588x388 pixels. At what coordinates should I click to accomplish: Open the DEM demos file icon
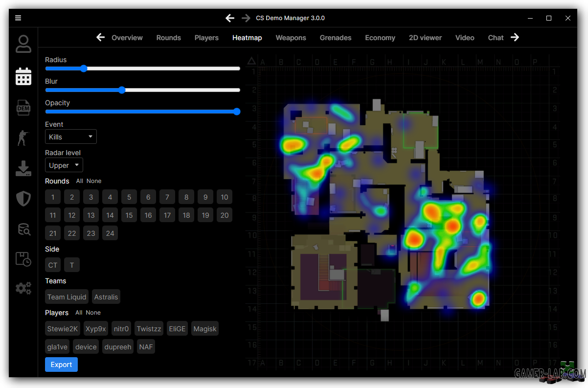pyautogui.click(x=23, y=107)
